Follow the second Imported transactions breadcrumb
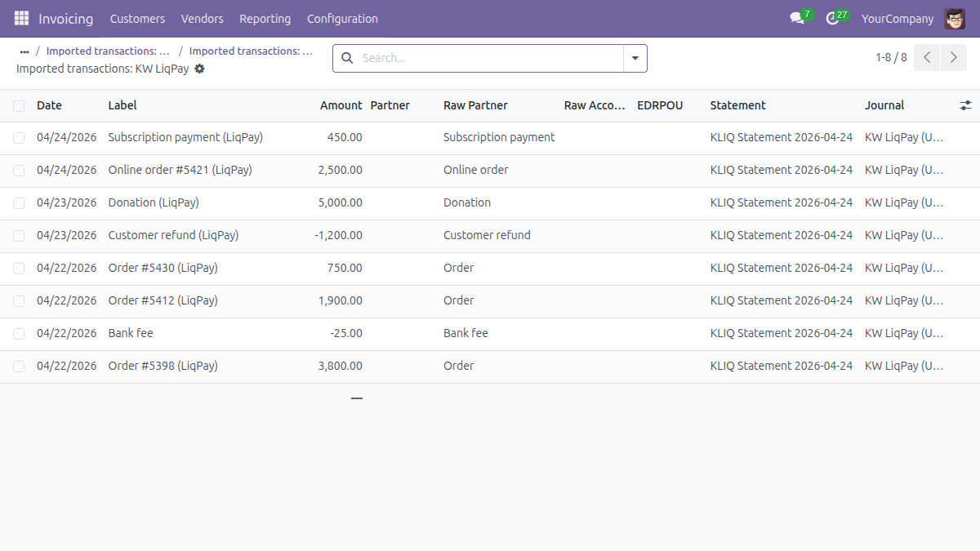The width and height of the screenshot is (980, 551). (x=251, y=51)
